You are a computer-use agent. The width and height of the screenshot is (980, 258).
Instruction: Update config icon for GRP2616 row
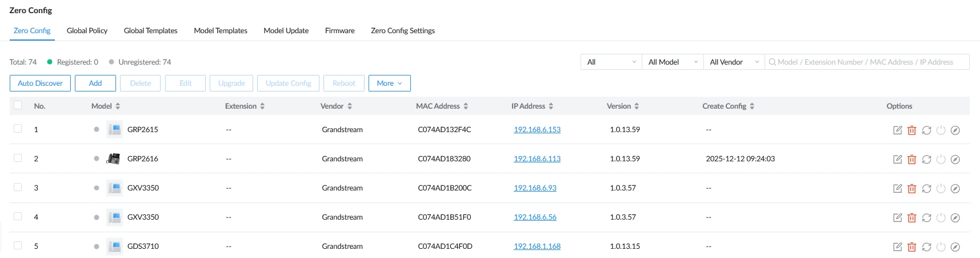tap(926, 160)
